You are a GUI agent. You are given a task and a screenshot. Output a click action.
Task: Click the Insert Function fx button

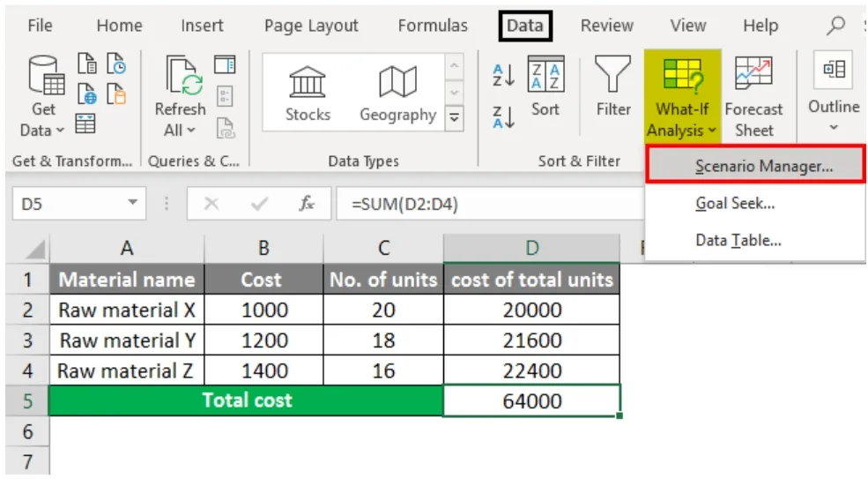(307, 204)
